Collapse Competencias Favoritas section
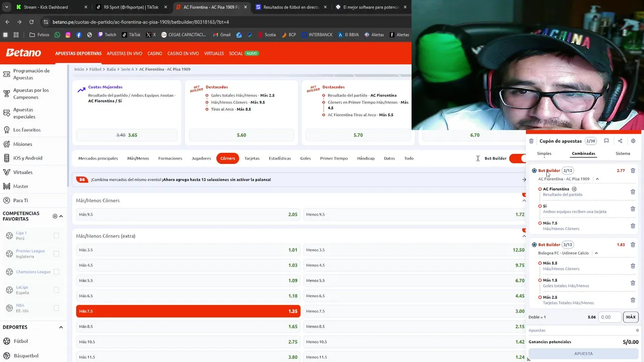 (61, 216)
